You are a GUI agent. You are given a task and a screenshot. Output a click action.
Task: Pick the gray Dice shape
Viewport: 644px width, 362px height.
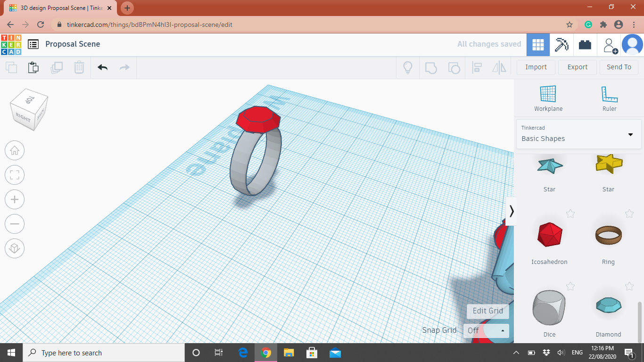click(x=549, y=307)
